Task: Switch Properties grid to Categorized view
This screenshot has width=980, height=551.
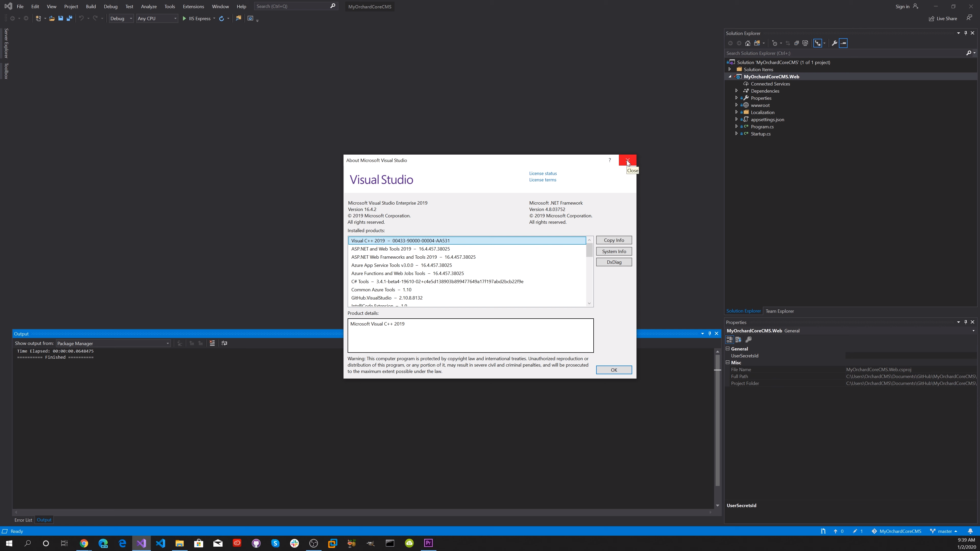Action: 729,340
